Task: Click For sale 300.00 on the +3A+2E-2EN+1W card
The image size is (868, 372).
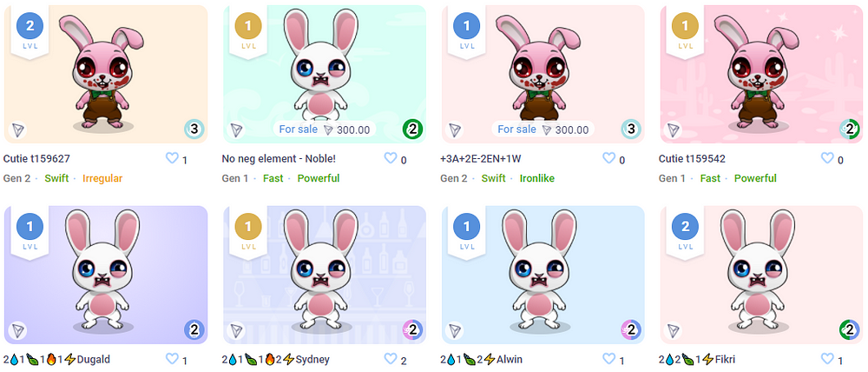Action: (543, 130)
